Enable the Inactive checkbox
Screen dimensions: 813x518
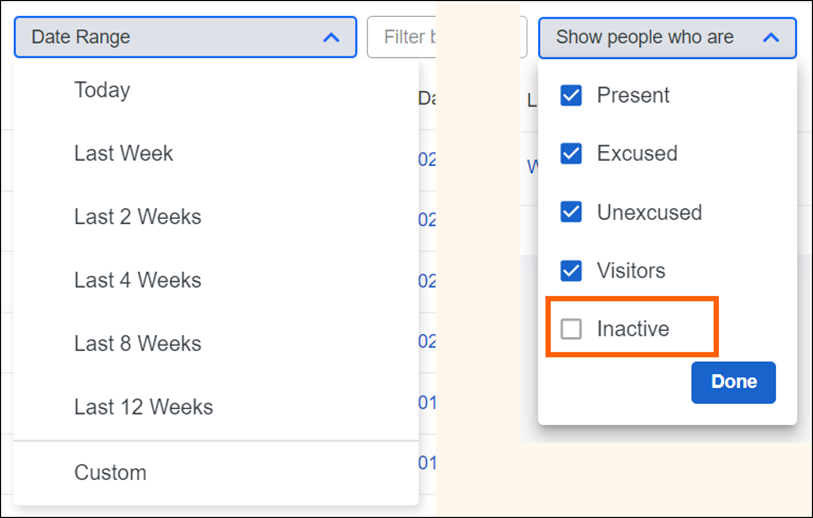[x=571, y=329]
